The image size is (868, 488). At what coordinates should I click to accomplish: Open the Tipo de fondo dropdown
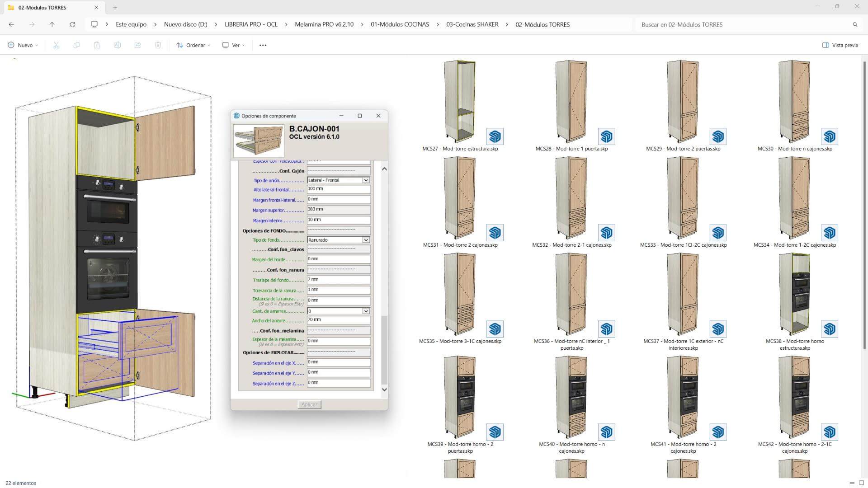click(x=366, y=240)
